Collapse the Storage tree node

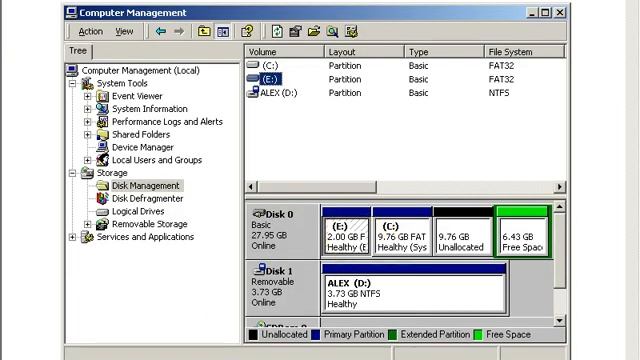point(73,173)
